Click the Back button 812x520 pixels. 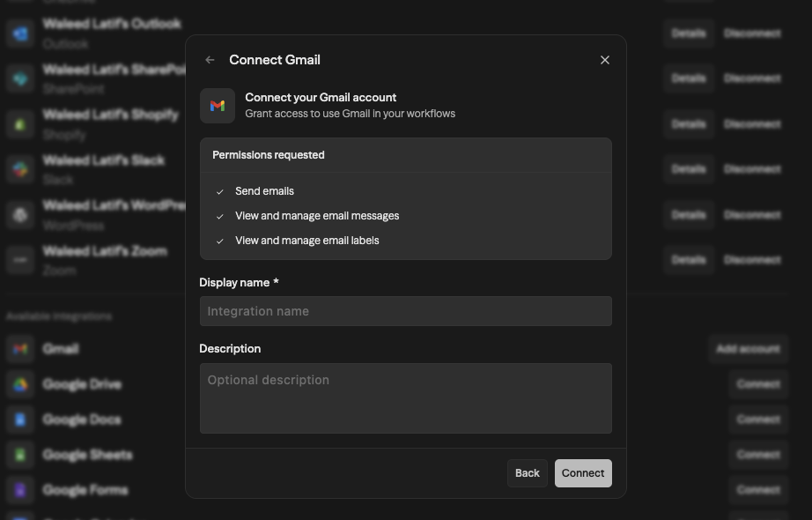(527, 472)
